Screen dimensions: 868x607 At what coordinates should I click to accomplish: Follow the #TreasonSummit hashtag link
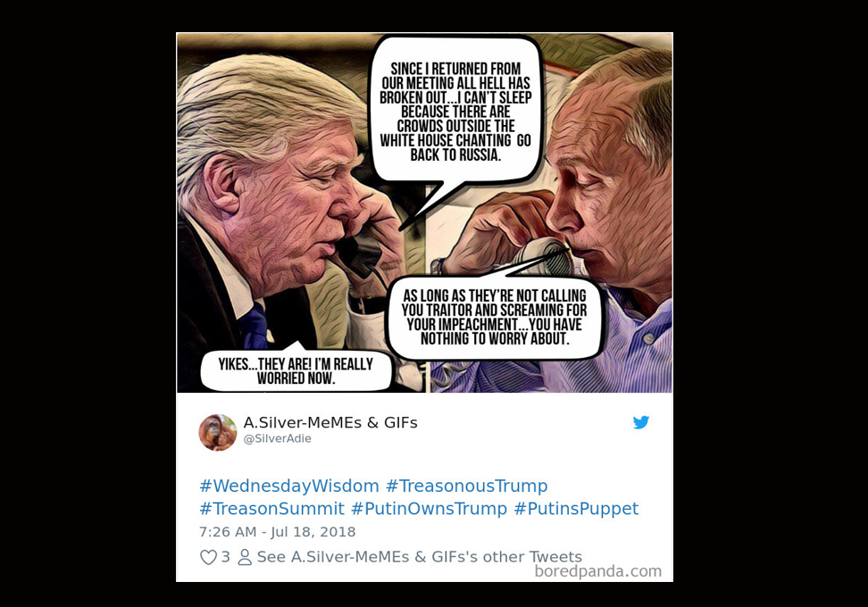point(271,509)
